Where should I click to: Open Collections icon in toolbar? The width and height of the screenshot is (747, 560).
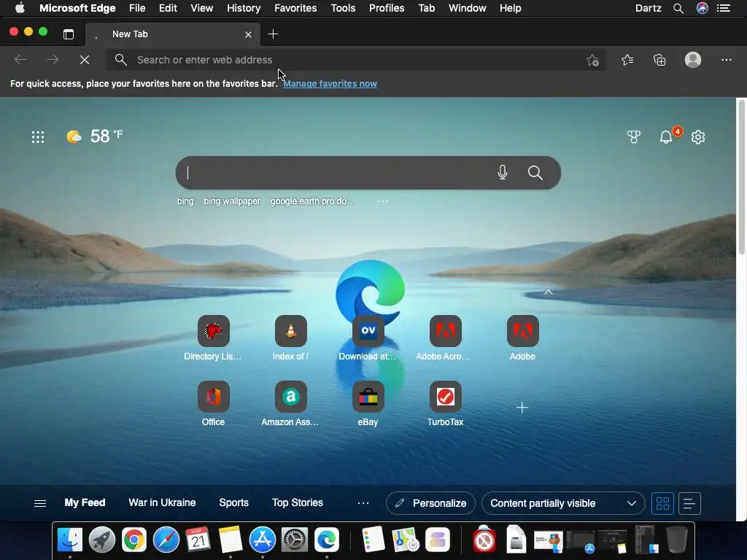pos(659,60)
